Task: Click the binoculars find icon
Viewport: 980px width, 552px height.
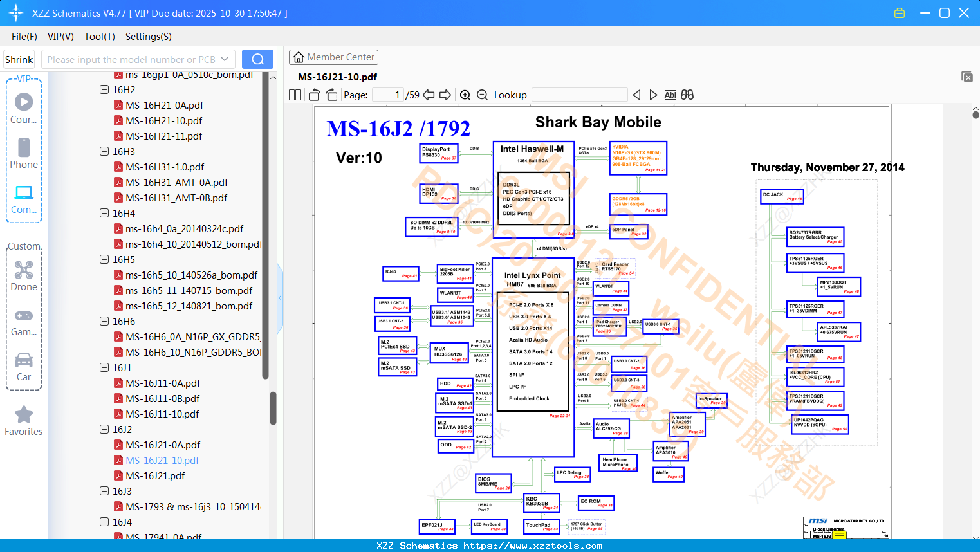Action: pos(687,95)
